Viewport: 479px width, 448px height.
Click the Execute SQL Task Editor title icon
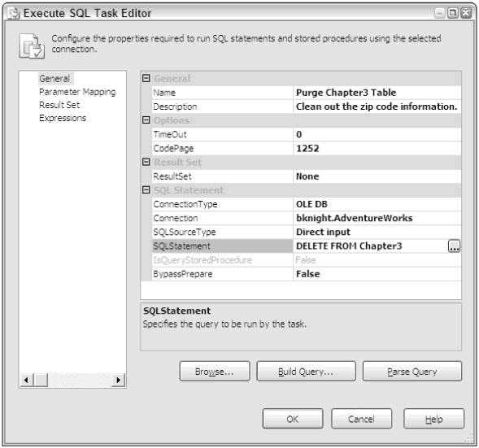pyautogui.click(x=14, y=14)
